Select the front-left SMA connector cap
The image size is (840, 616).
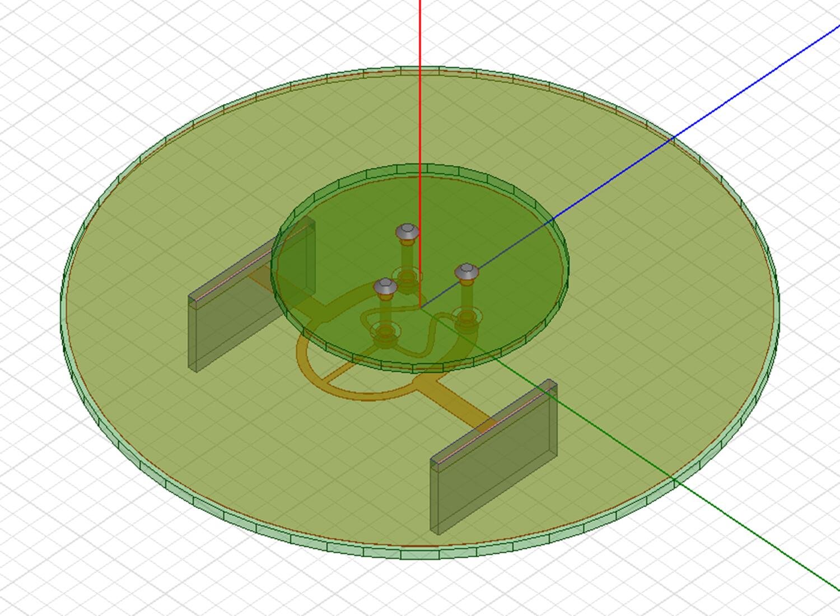pyautogui.click(x=385, y=287)
